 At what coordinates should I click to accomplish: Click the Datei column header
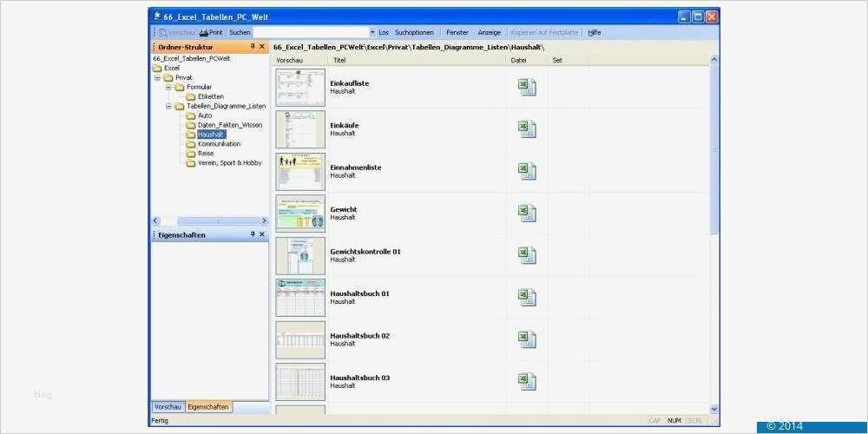(527, 61)
